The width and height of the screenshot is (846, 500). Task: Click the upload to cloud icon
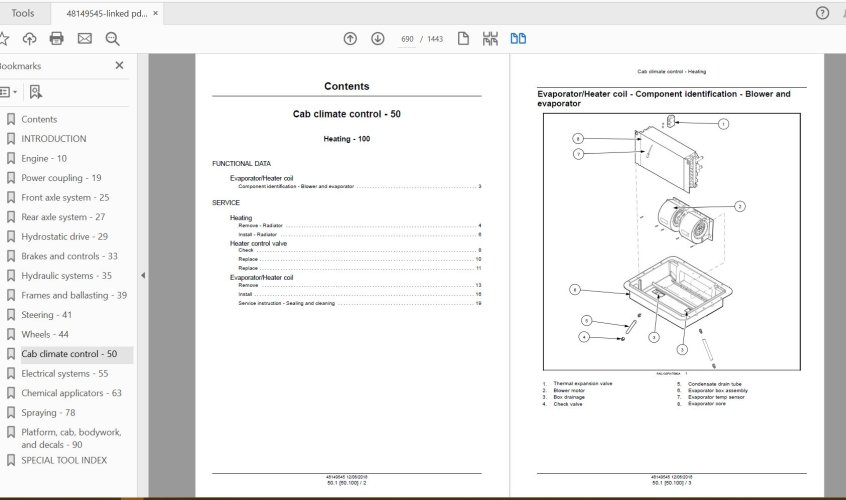click(x=29, y=38)
